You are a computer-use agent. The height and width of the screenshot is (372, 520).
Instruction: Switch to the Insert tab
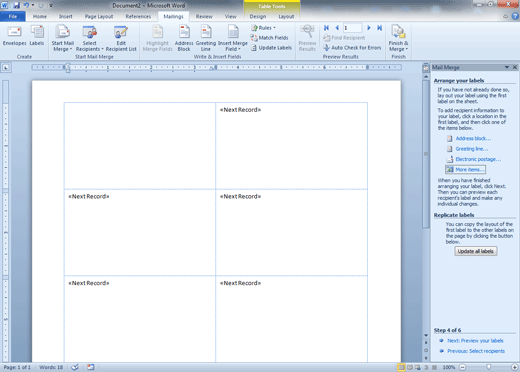pyautogui.click(x=66, y=16)
